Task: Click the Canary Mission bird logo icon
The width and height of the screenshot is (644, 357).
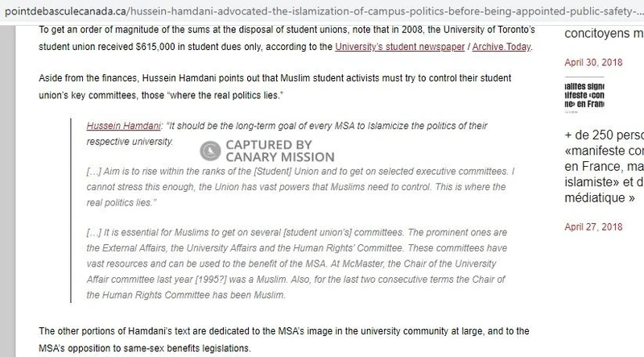Action: click(x=209, y=149)
